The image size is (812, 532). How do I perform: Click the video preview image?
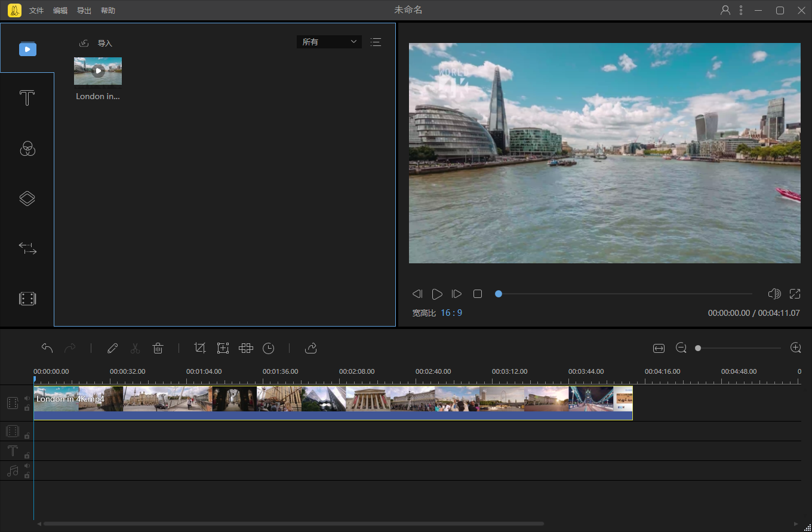click(x=604, y=153)
